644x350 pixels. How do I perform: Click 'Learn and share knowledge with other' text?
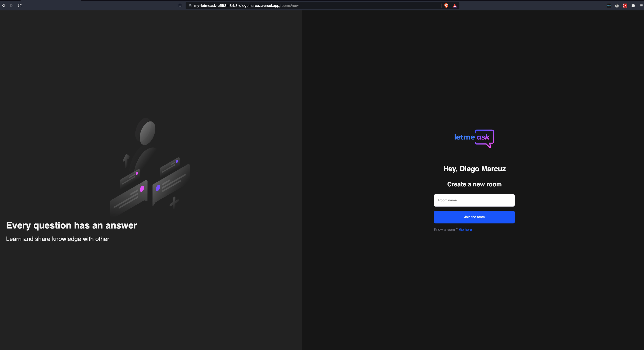click(x=58, y=239)
